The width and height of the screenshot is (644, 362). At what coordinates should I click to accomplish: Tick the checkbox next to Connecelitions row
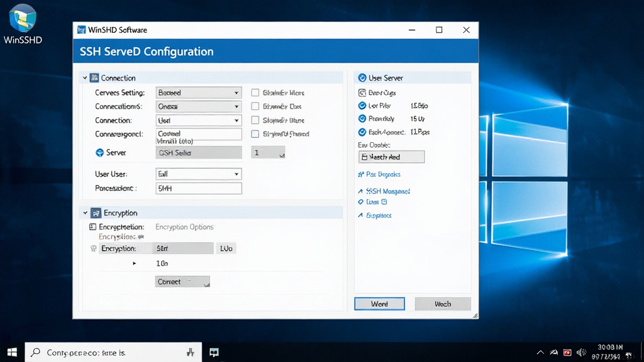pos(255,106)
